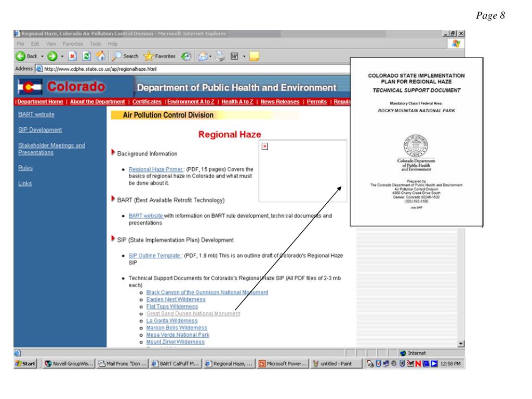Refresh the page using the Refresh icon
Viewport: 532px width, 399px height.
tap(87, 56)
